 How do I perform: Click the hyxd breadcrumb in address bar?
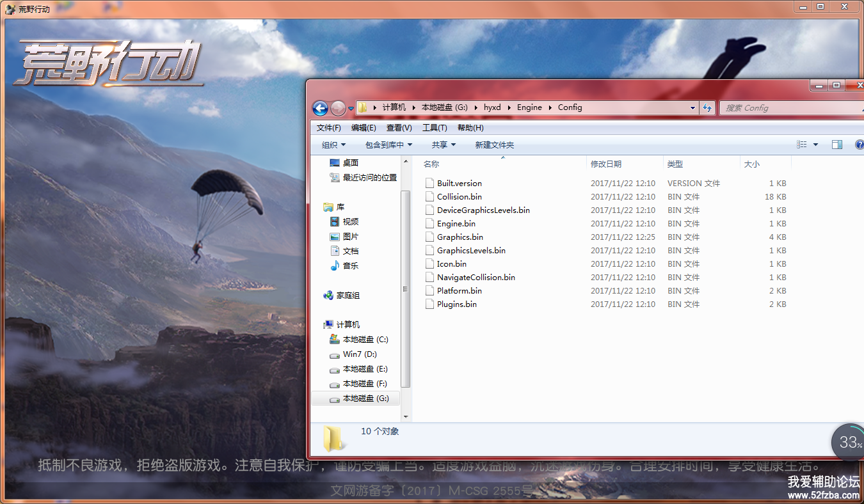pyautogui.click(x=492, y=108)
